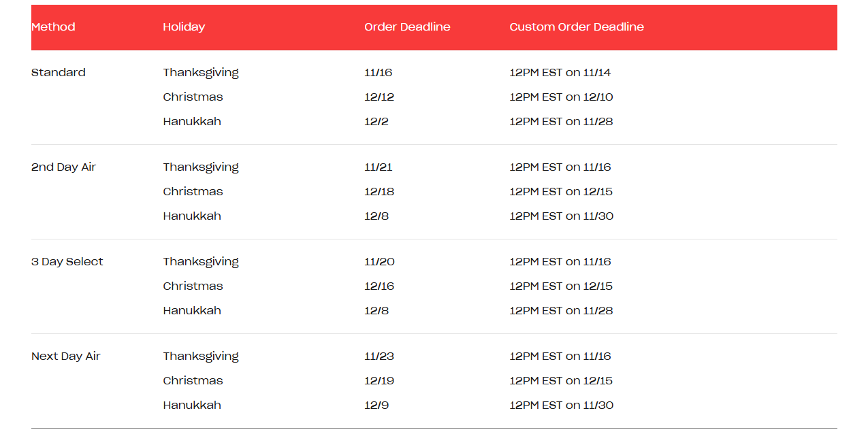
Task: Click the 12/9 Next Day Air Hanukkah deadline
Action: 376,405
